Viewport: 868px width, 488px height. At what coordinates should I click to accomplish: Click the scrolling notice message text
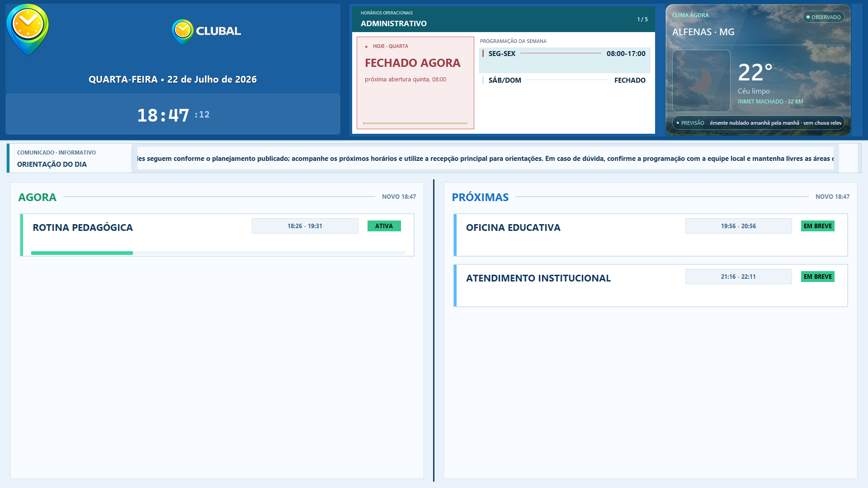486,159
